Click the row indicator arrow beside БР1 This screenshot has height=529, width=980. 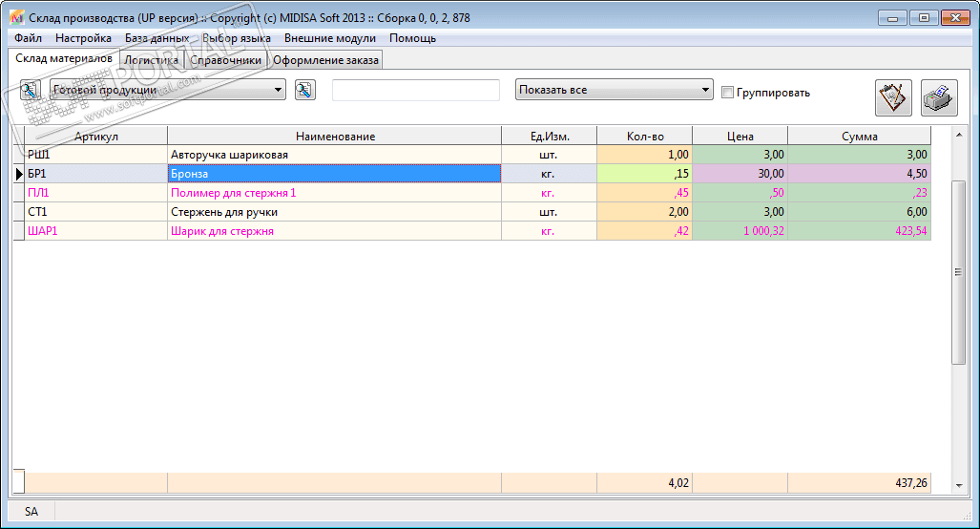coord(19,174)
